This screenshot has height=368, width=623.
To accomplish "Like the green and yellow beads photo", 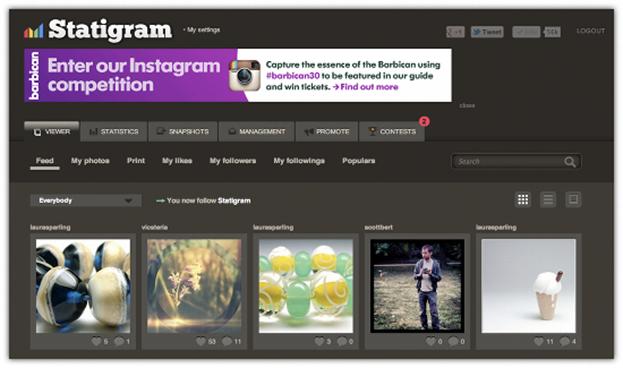I will click(x=319, y=341).
